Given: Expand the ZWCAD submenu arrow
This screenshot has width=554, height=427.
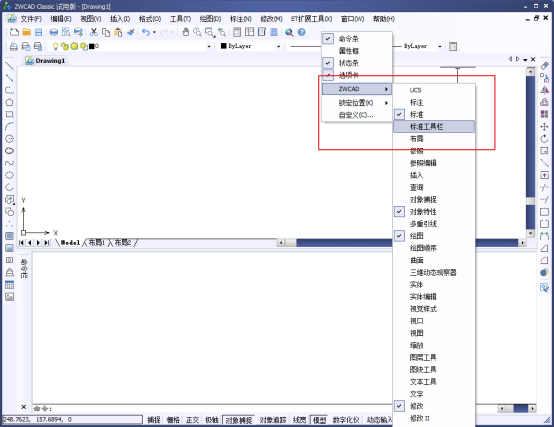Looking at the screenshot, I should tap(387, 89).
